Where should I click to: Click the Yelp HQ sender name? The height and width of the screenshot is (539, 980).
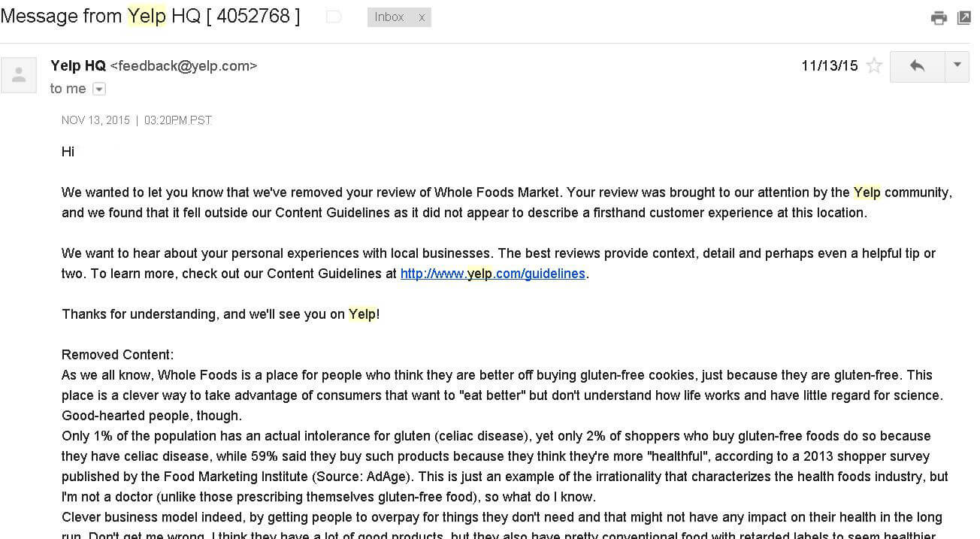point(78,65)
